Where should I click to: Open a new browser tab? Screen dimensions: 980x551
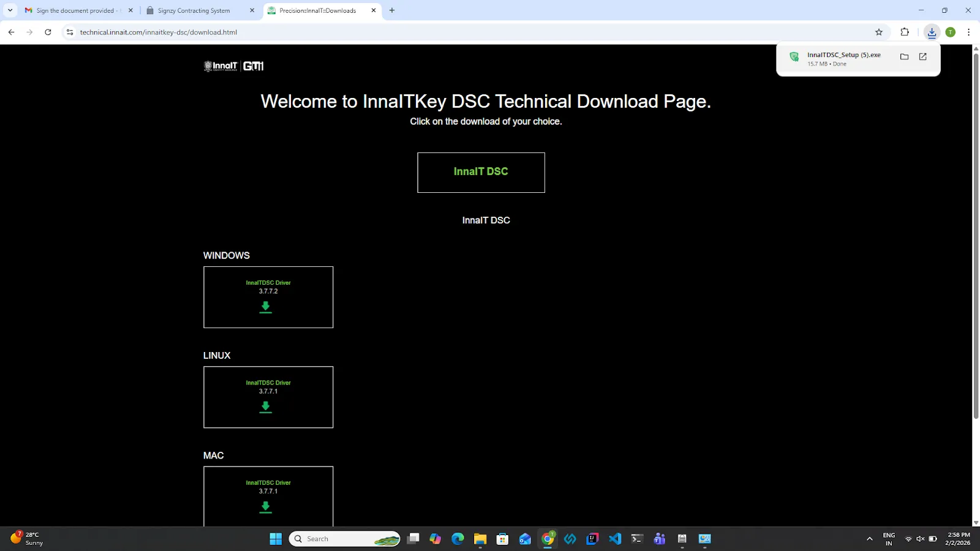pos(392,10)
